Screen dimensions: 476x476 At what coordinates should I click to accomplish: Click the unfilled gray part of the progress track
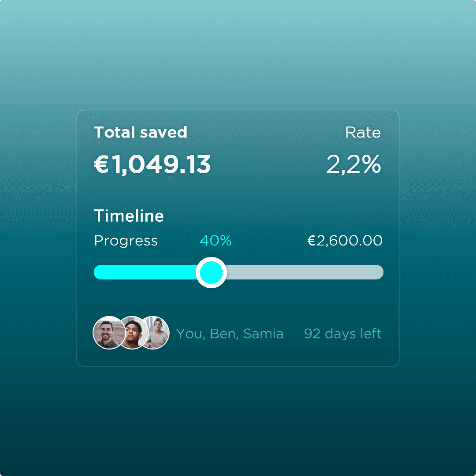304,272
